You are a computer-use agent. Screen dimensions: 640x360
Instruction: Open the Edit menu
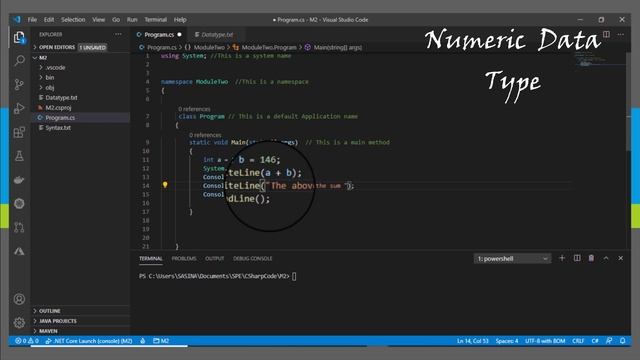(49, 20)
